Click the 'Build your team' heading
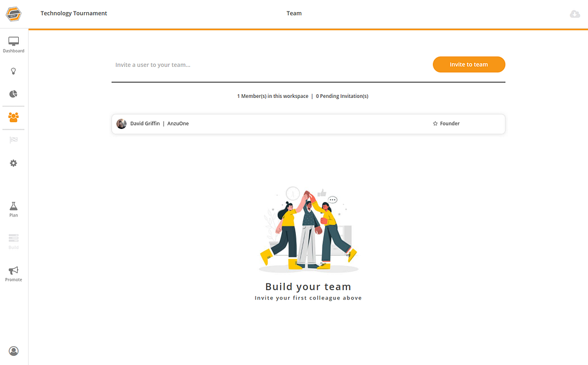Image resolution: width=588 pixels, height=365 pixels. point(308,287)
